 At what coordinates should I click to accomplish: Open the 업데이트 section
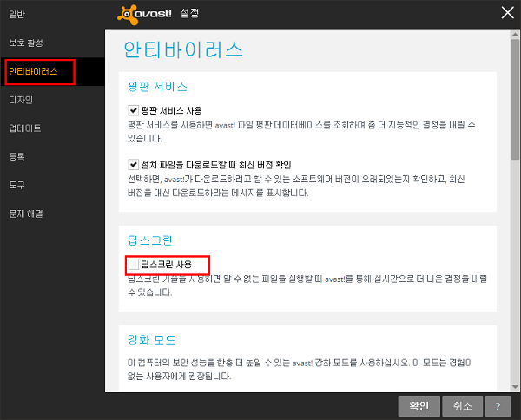tap(25, 128)
